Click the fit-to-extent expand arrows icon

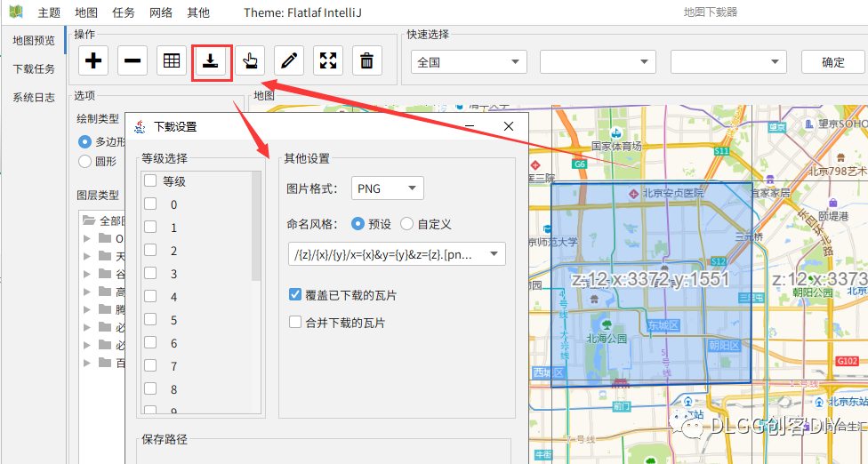328,60
